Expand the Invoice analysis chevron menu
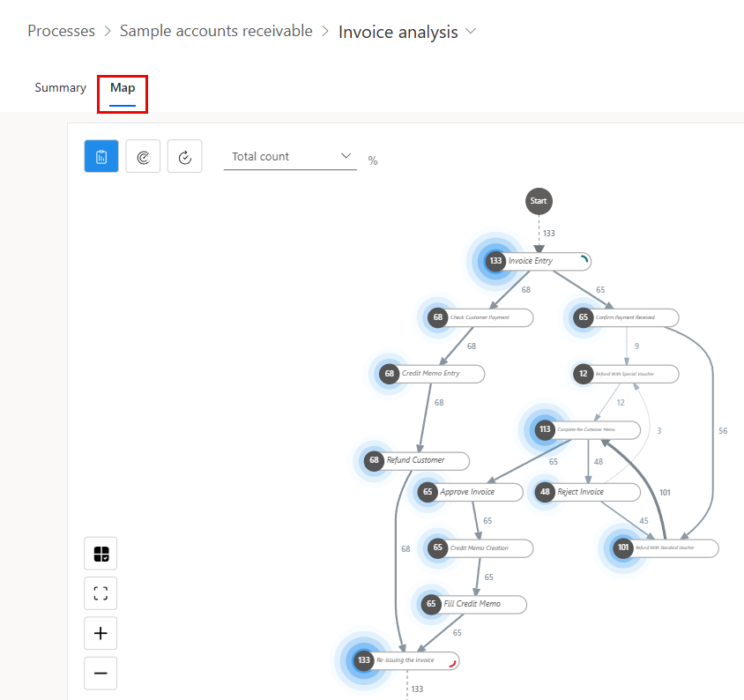This screenshot has height=700, width=744. [x=471, y=32]
